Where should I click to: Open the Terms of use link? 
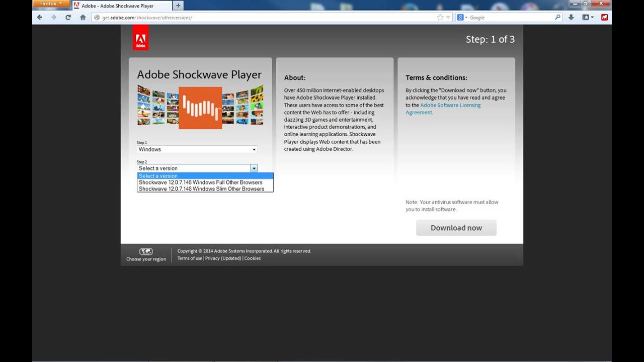(190, 258)
